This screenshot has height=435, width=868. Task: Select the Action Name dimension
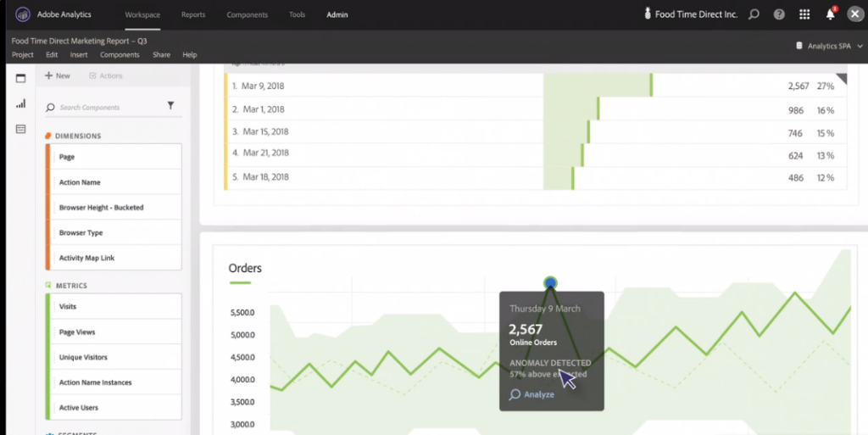114,182
